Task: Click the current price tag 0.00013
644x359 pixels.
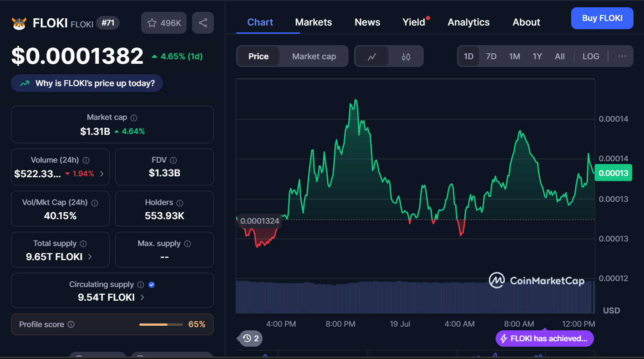Action: (614, 173)
